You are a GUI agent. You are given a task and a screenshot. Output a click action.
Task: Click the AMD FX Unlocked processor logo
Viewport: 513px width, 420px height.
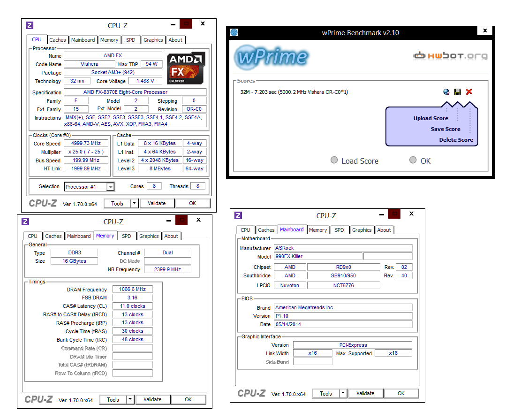point(186,68)
